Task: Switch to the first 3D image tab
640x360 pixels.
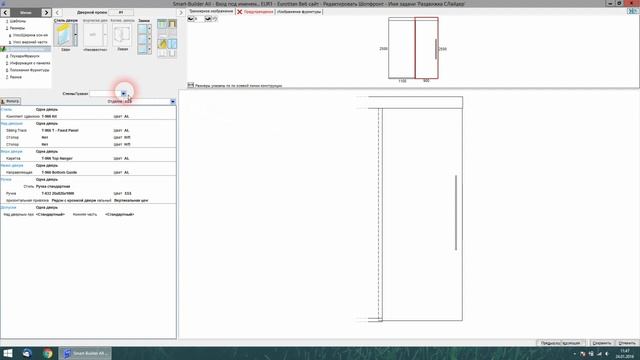Action: coord(211,11)
